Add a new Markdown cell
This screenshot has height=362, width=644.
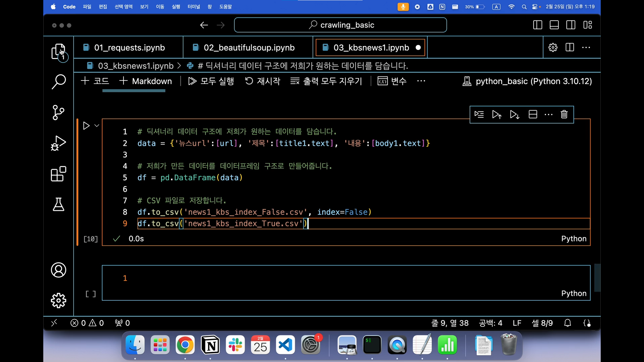click(x=146, y=81)
